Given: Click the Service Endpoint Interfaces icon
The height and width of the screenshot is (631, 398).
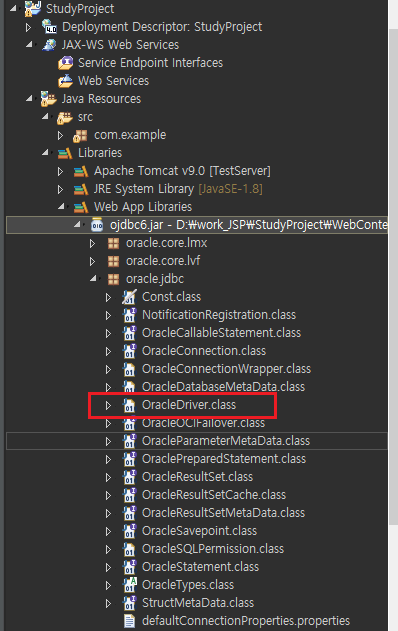Looking at the screenshot, I should click(x=65, y=63).
